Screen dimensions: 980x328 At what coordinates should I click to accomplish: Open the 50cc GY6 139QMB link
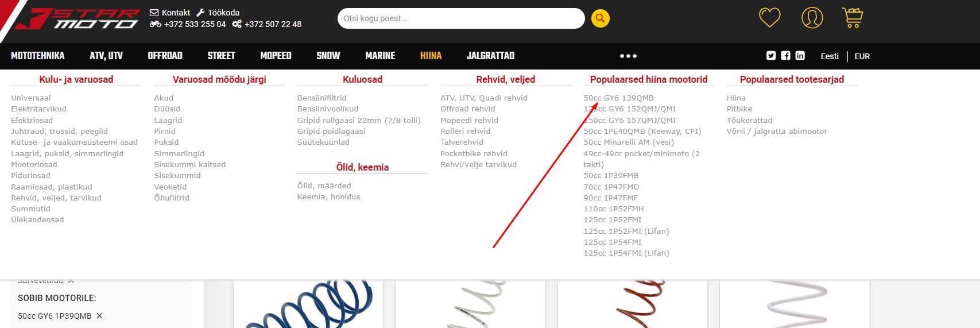(618, 98)
